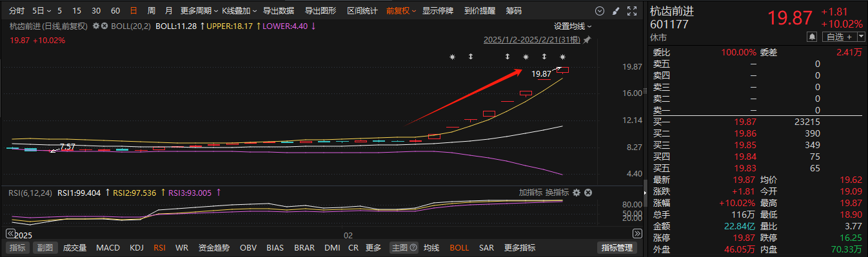Toggle BOLL main chart overlay

[x=460, y=247]
